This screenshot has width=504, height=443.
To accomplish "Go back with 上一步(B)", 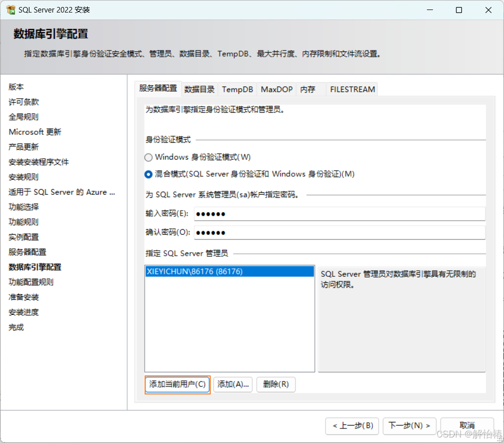I will 352,426.
